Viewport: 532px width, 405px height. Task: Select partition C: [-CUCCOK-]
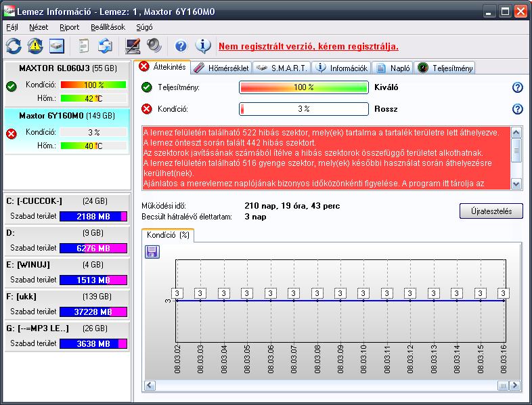click(x=67, y=209)
